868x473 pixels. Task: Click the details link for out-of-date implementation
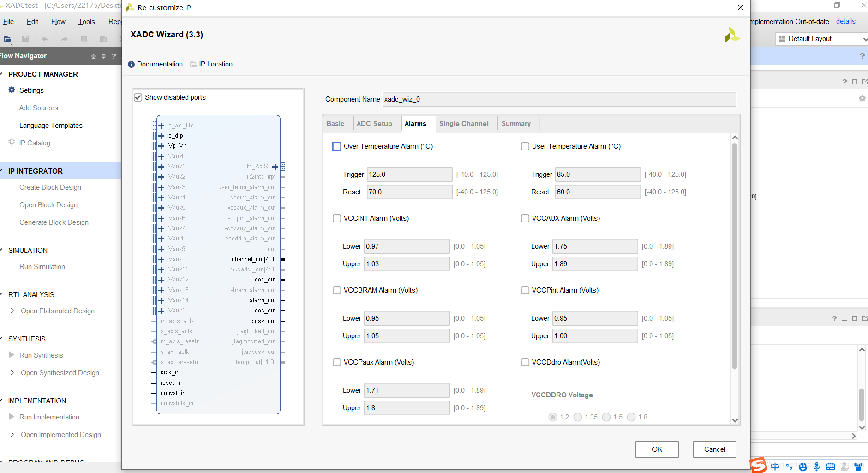pyautogui.click(x=845, y=21)
